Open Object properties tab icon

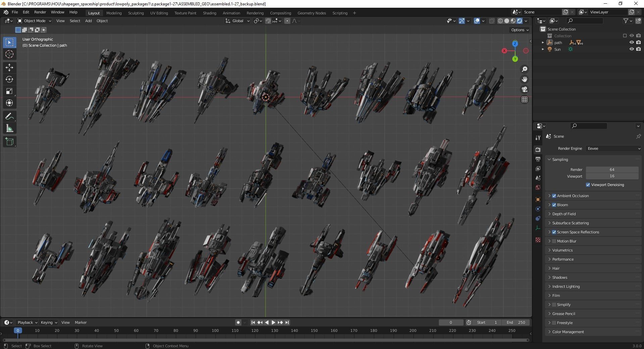coord(538,200)
